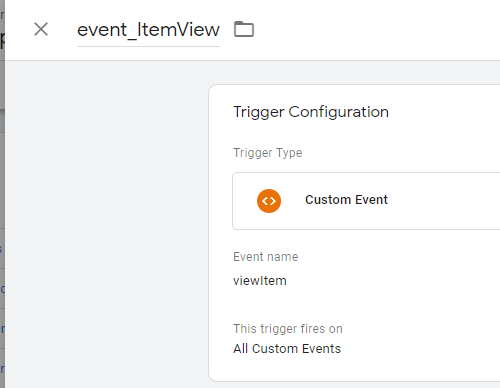This screenshot has width=500, height=388.
Task: Click the blank space right of viewItem inside the card
Action: (x=393, y=281)
